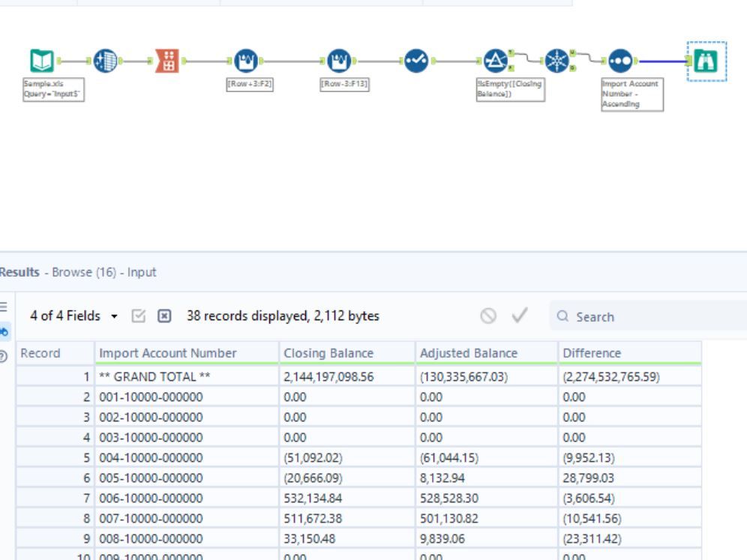
Task: Click the Sample.xls Query annotation label
Action: pos(53,89)
